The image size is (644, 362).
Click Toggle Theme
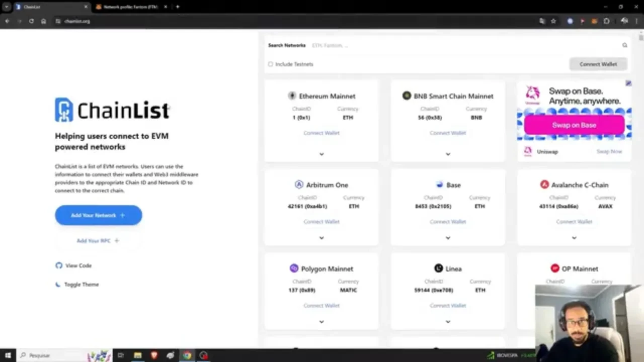[x=77, y=285]
